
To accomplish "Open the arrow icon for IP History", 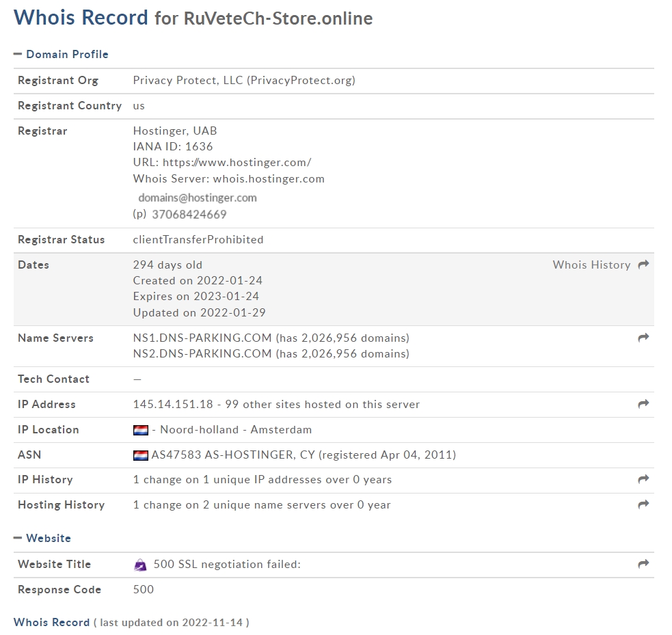I will 643,479.
